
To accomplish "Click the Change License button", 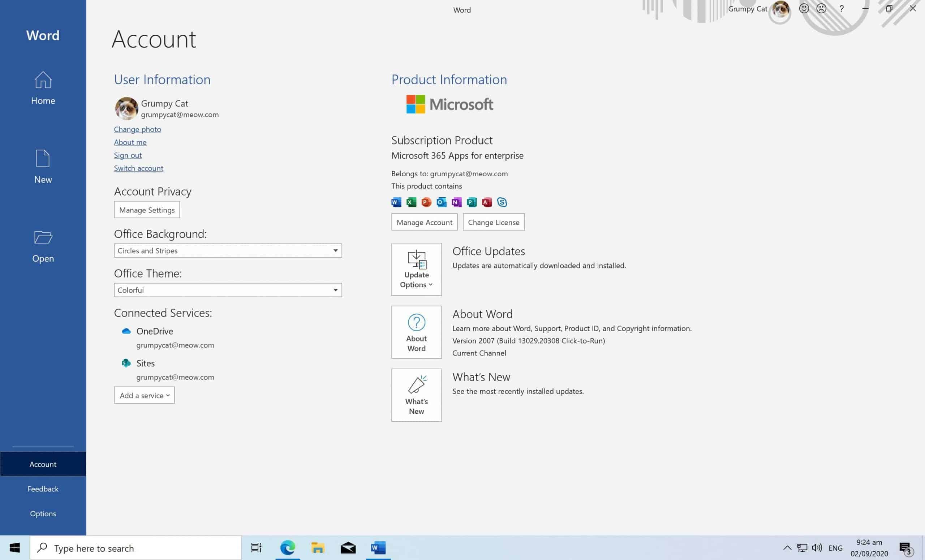I will click(493, 222).
